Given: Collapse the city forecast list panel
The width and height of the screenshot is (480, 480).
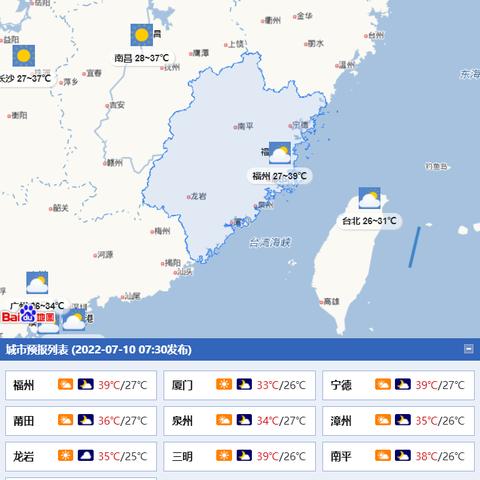Looking at the screenshot, I should coord(468,349).
